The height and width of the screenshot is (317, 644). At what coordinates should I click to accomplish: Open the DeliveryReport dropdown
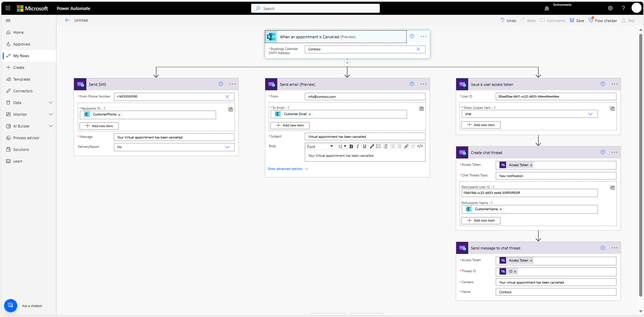(x=227, y=147)
